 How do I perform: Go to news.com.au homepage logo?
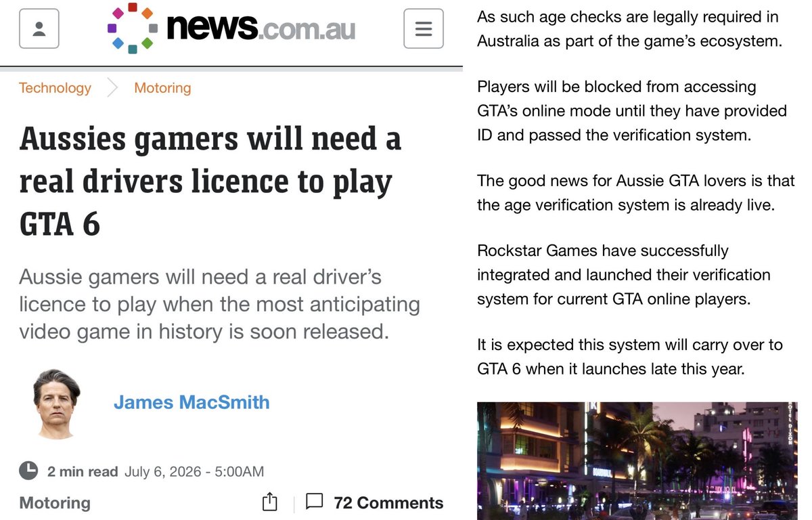click(x=231, y=28)
